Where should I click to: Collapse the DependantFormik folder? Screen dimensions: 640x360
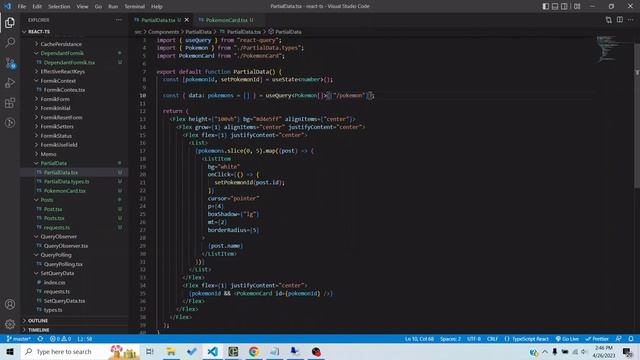tap(62, 53)
